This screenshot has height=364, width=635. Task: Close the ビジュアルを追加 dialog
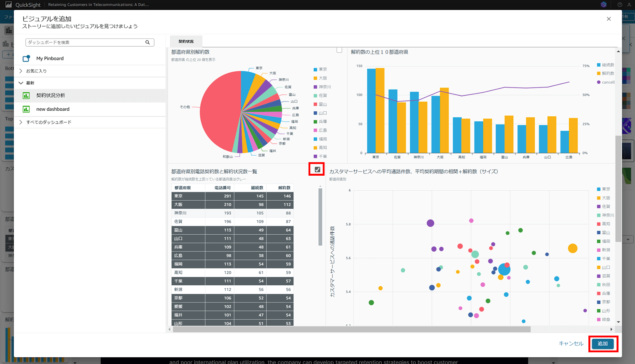(609, 19)
